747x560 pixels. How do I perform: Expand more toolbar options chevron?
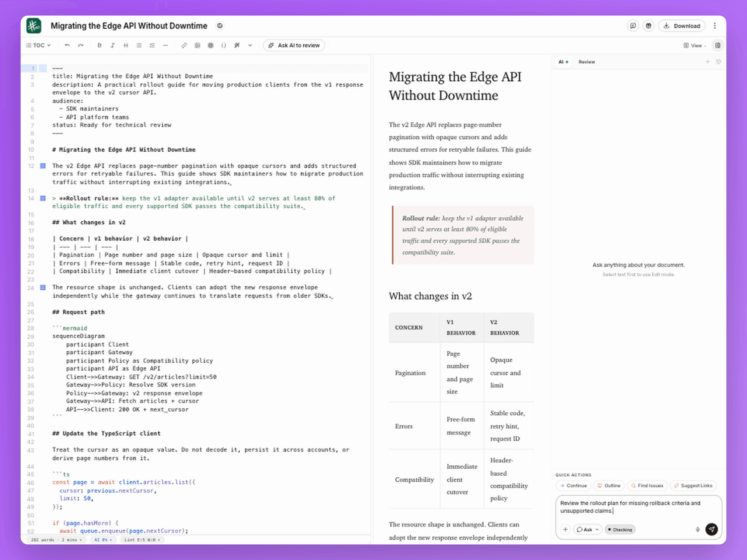250,45
